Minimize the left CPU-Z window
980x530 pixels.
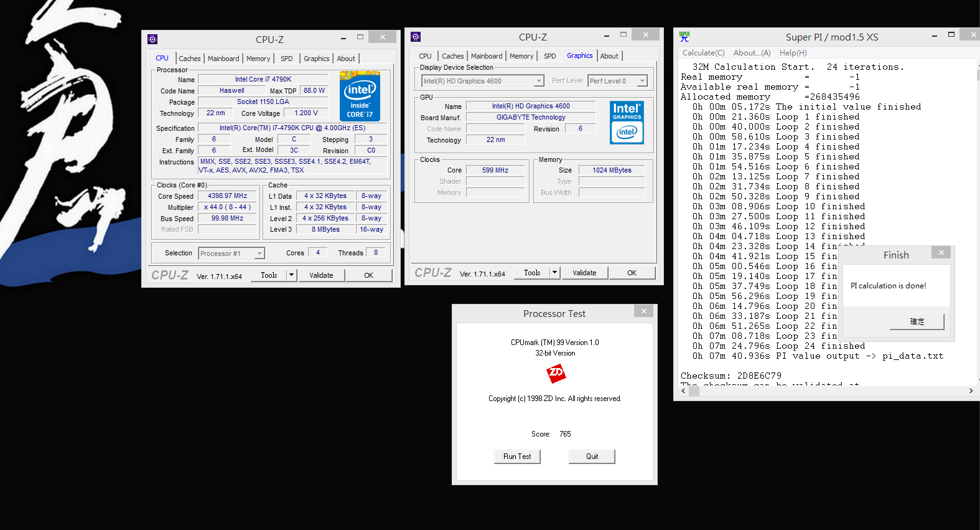(x=343, y=39)
